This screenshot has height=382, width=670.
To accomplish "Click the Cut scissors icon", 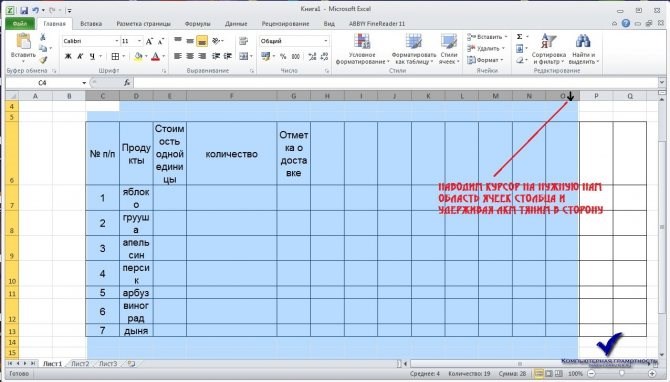I will point(43,38).
